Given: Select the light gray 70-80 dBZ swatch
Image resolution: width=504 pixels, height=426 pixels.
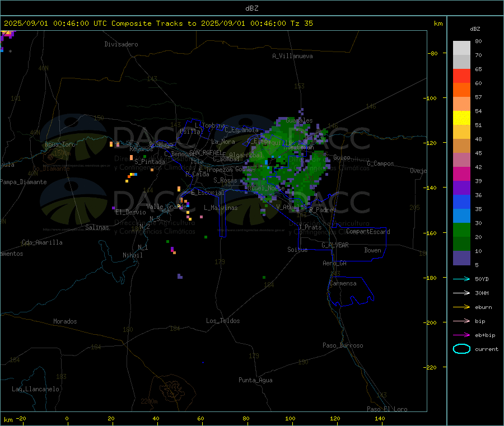Looking at the screenshot, I should point(461,48).
